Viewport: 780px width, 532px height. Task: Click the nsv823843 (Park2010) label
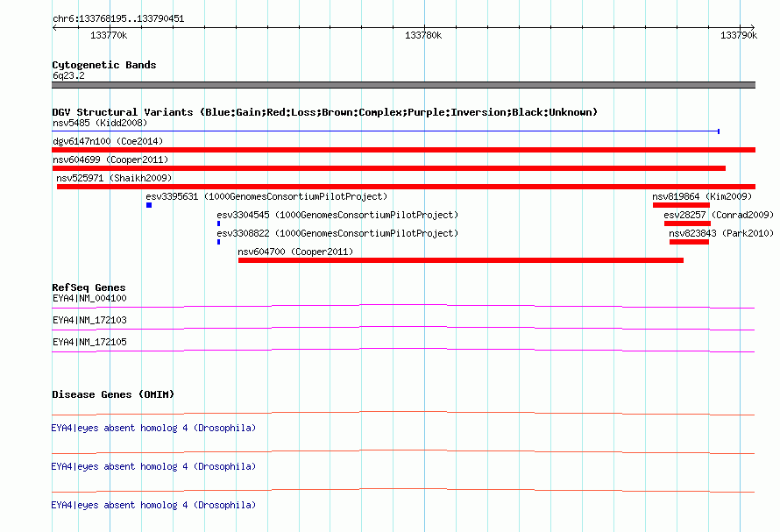tap(721, 233)
